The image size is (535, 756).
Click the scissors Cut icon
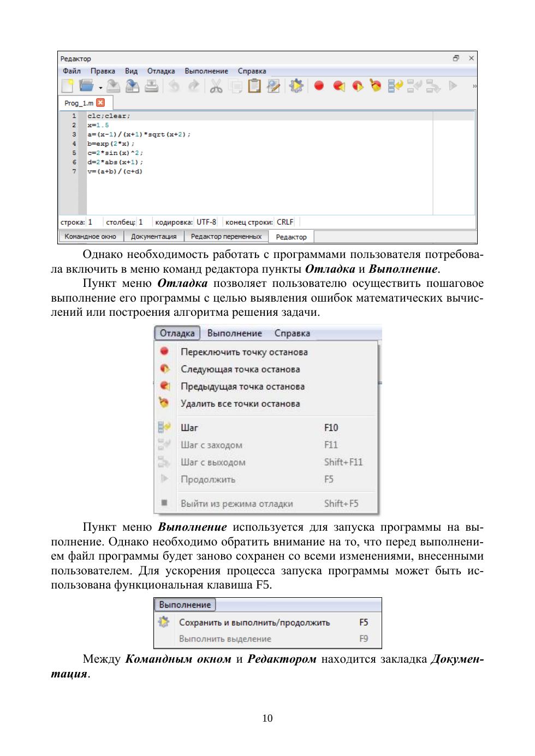[x=216, y=86]
